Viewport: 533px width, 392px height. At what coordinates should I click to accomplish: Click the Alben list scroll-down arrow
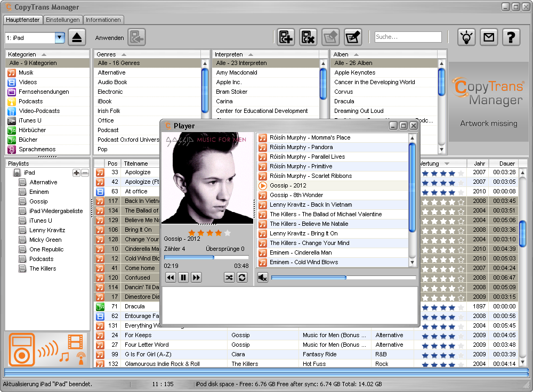click(x=441, y=149)
